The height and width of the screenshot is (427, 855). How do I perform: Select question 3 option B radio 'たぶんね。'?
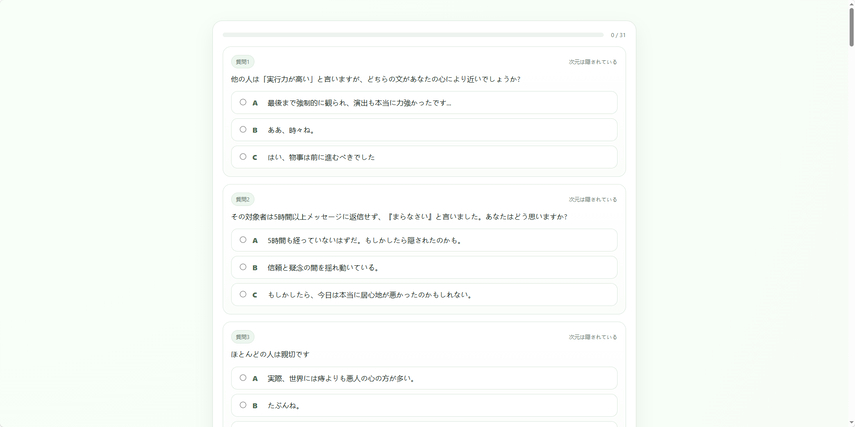tap(243, 405)
